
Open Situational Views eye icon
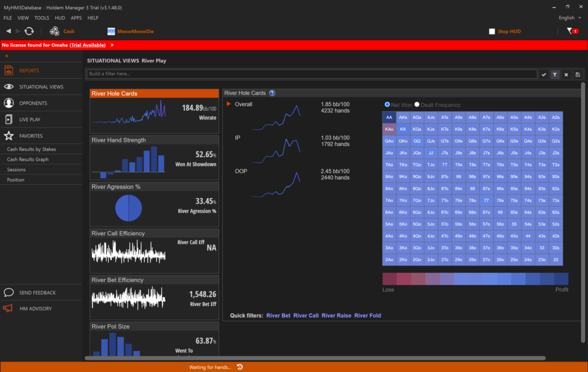coord(9,87)
